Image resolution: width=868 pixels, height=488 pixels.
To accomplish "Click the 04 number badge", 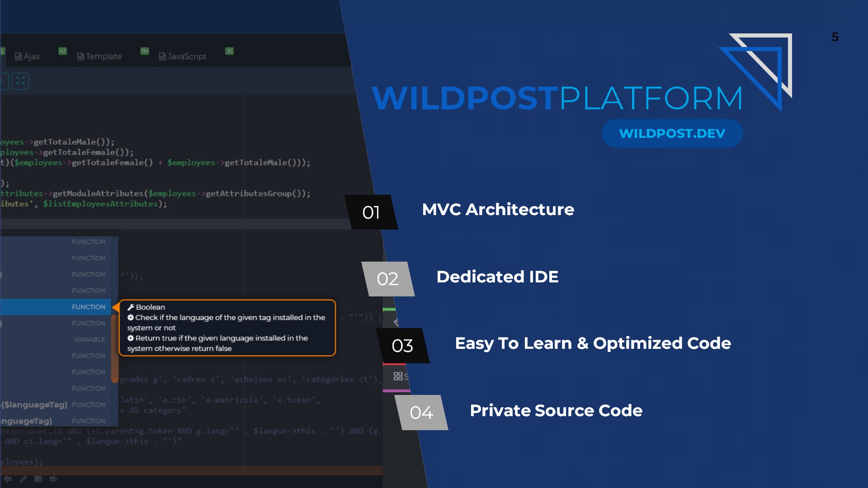I will click(x=421, y=413).
